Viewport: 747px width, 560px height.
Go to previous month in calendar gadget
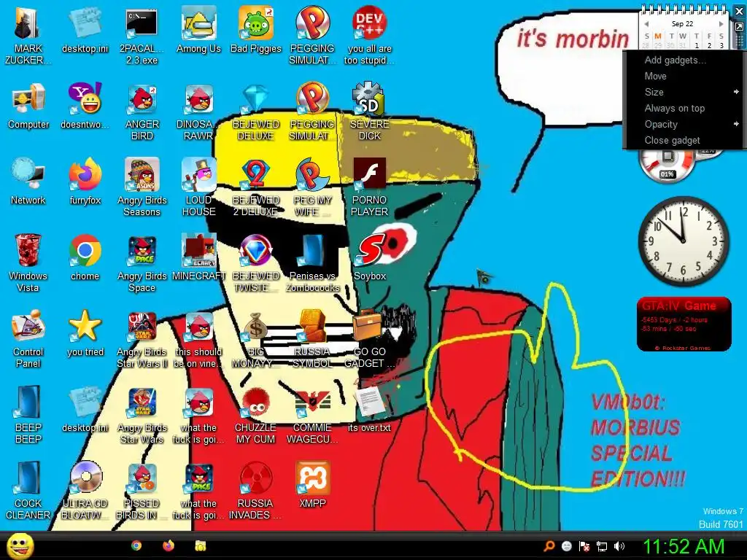point(646,24)
